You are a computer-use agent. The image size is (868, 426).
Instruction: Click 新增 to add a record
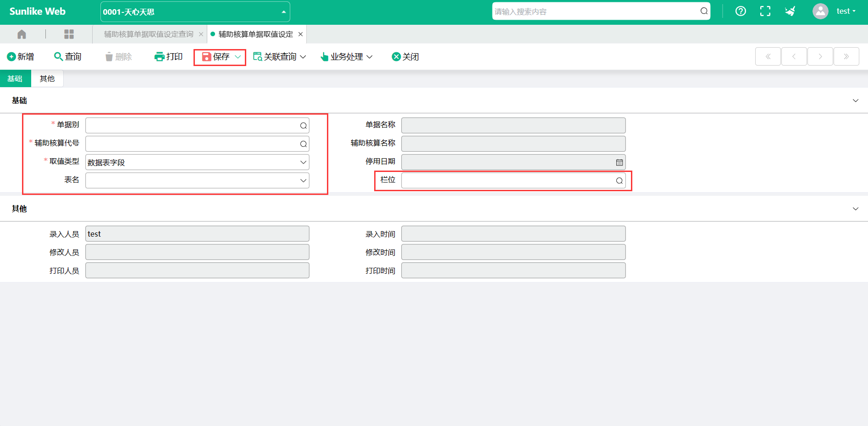(x=21, y=56)
